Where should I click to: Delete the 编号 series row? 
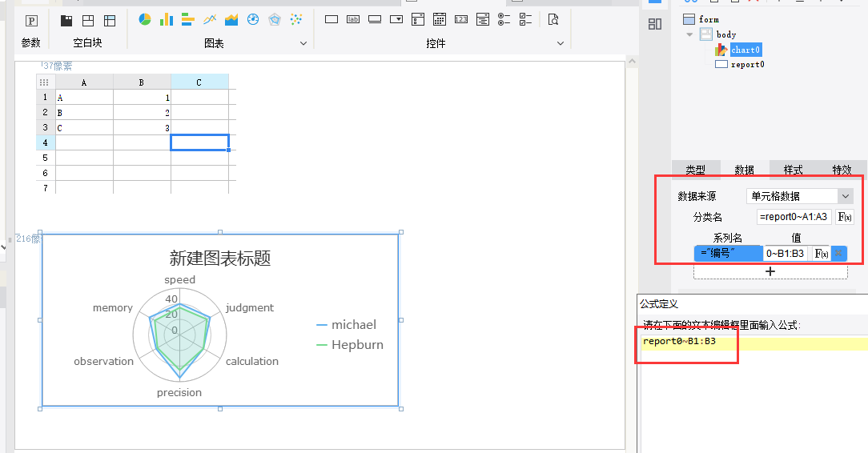[x=838, y=254]
